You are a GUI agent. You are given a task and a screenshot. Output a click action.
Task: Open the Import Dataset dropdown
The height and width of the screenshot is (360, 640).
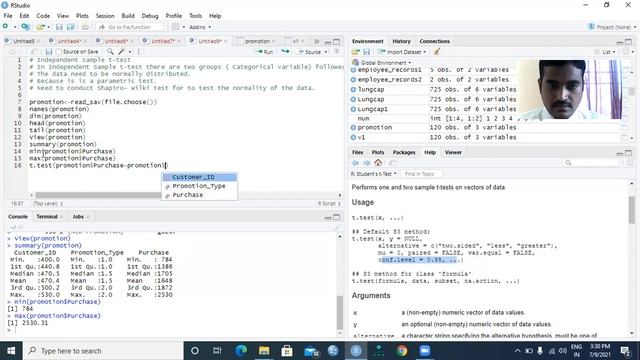[x=402, y=52]
